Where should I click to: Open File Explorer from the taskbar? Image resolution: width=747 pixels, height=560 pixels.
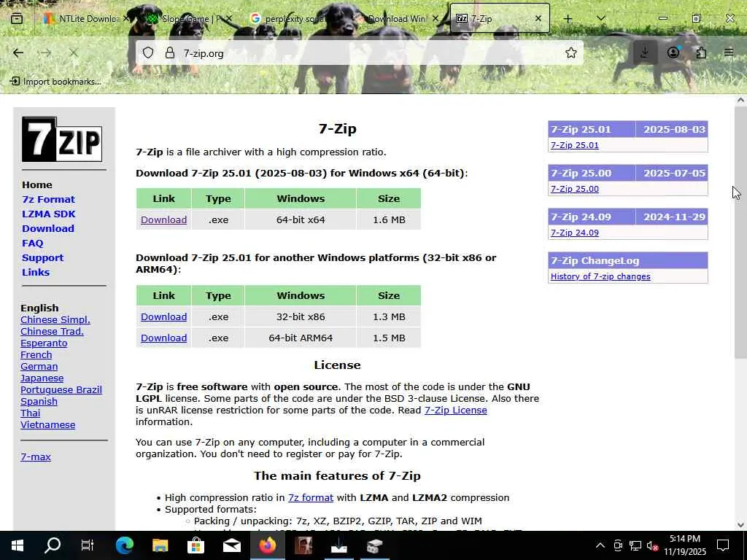160,545
